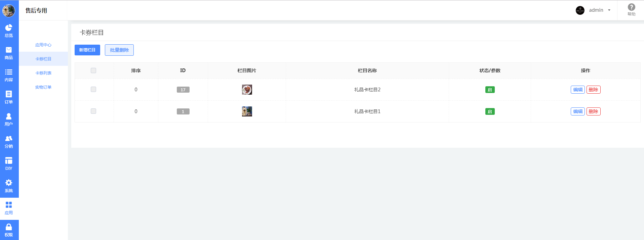
Task: Check the box for 礼品卡栏目2 row
Action: pyautogui.click(x=93, y=89)
